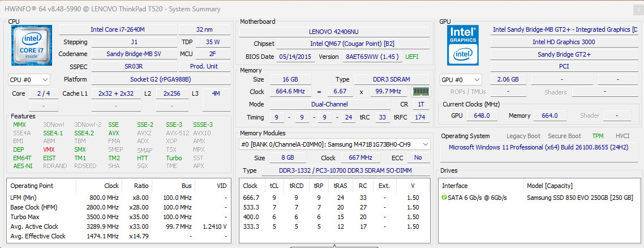Click the Secure Boot status indicator
Image resolution: width=644 pixels, height=248 pixels.
click(565, 136)
